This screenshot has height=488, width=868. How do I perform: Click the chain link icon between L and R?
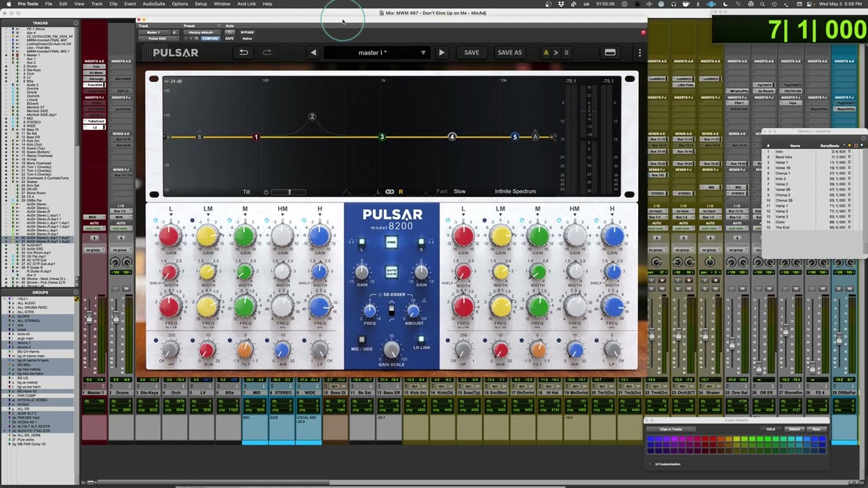pyautogui.click(x=389, y=192)
